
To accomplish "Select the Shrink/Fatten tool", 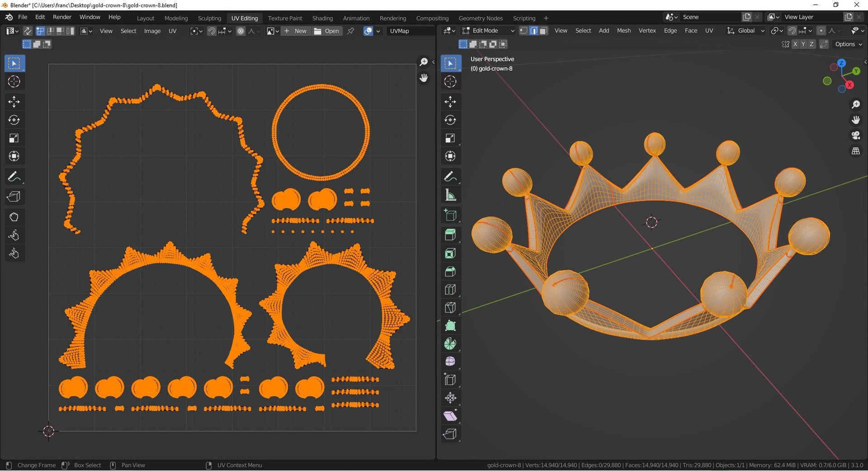I will coord(450,398).
